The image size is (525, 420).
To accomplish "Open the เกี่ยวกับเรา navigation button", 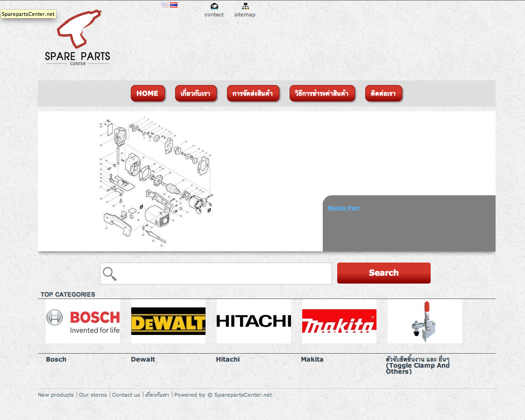I will (x=196, y=93).
